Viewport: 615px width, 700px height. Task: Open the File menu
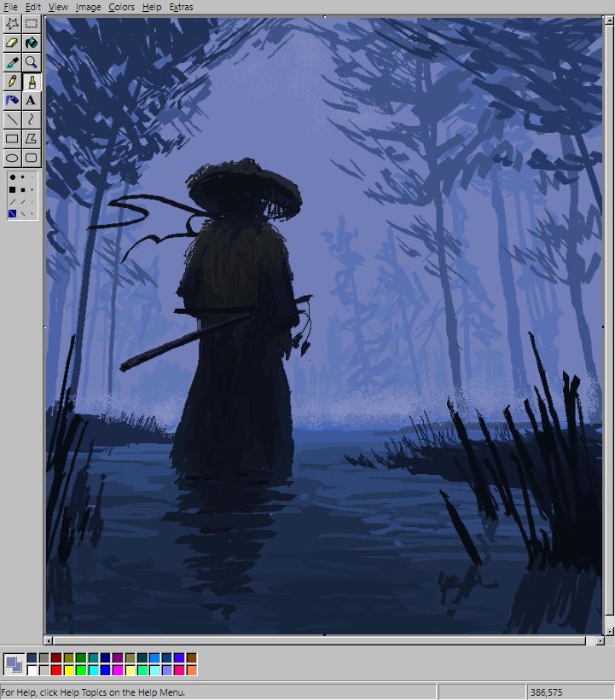coord(10,7)
